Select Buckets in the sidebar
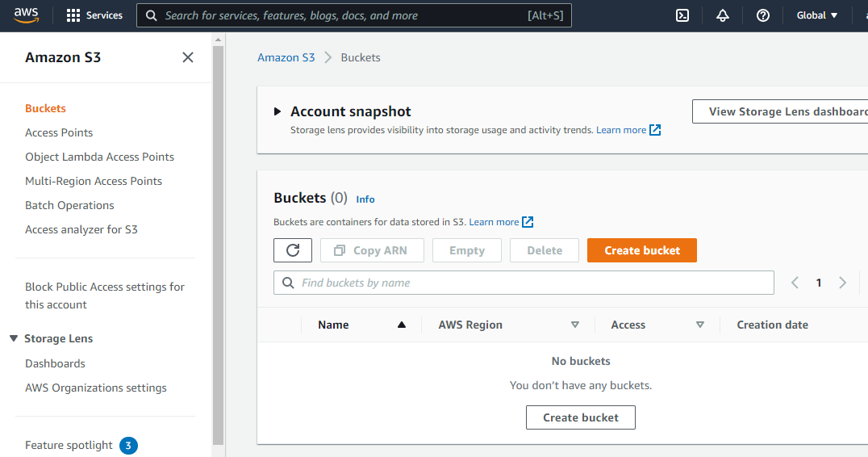Image resolution: width=868 pixels, height=457 pixels. [45, 108]
